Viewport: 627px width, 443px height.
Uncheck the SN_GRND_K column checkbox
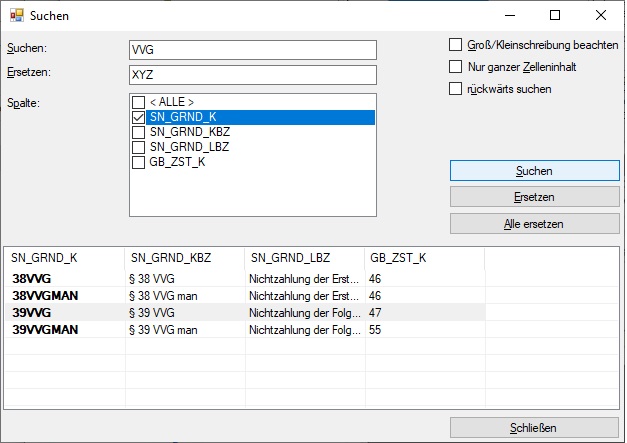click(x=139, y=117)
